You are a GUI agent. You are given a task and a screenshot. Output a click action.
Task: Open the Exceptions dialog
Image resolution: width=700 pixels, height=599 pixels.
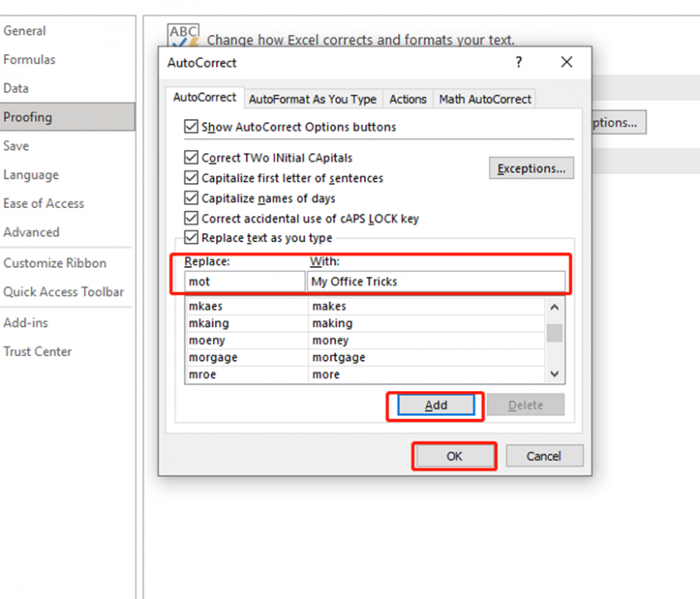pyautogui.click(x=531, y=168)
